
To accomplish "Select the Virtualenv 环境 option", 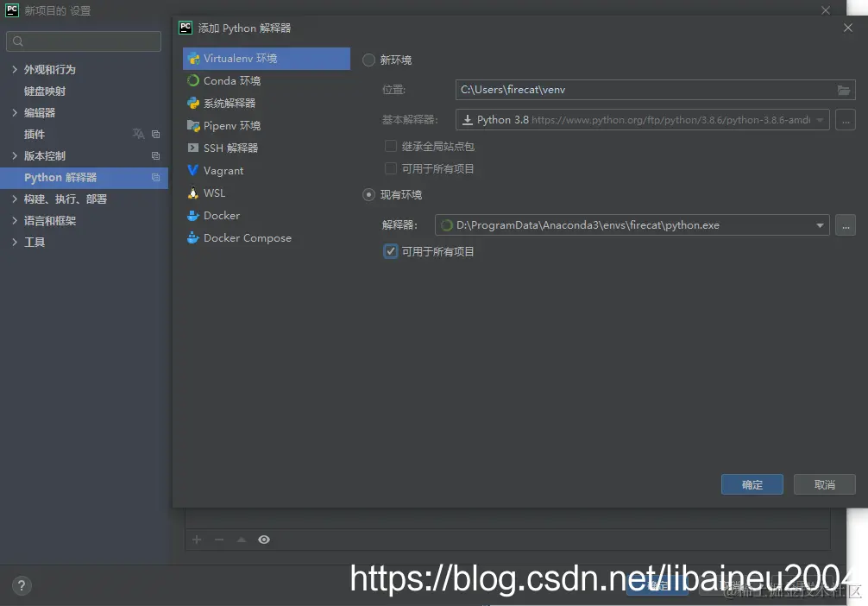I will [x=267, y=58].
